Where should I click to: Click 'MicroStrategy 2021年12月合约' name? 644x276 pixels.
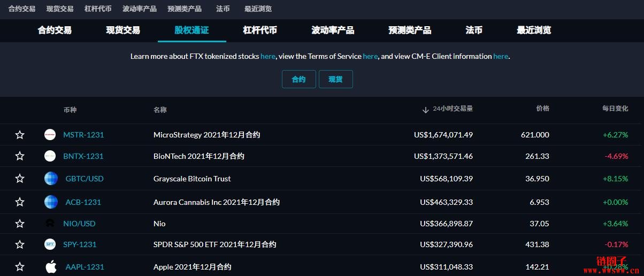point(206,135)
